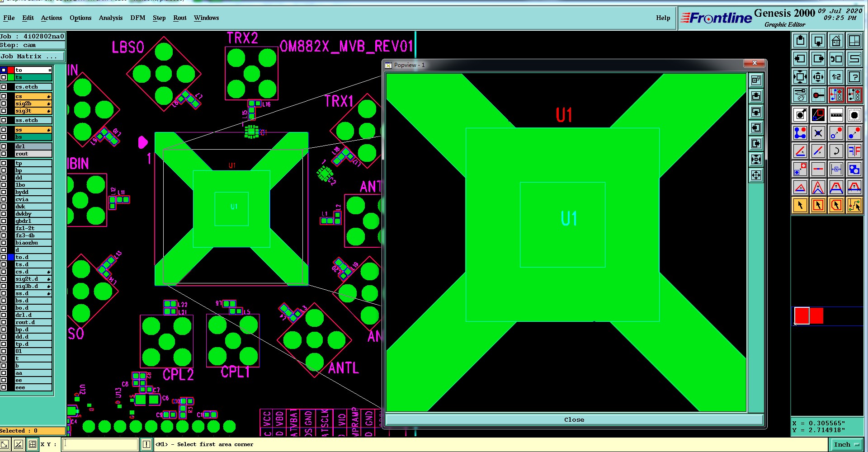Select the polygon area select arrow tool
Screen dimensions: 868x452
836,205
